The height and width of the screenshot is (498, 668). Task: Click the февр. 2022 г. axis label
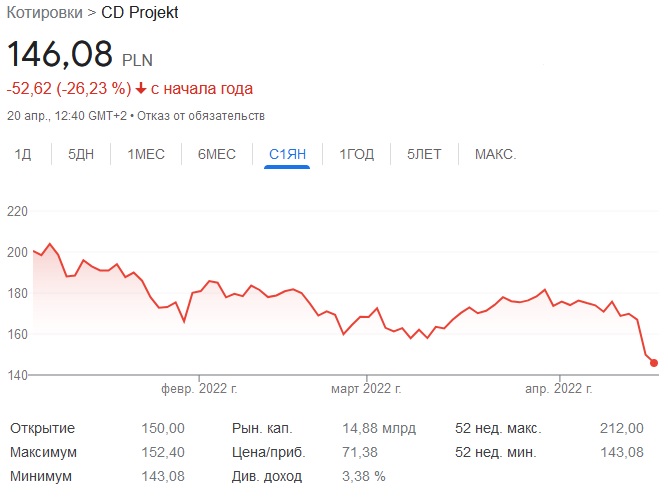coord(200,388)
